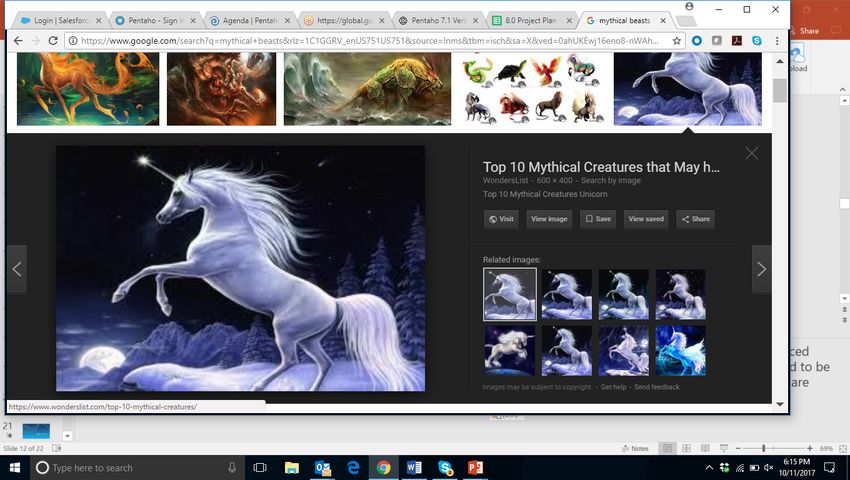Image resolution: width=850 pixels, height=480 pixels.
Task: Switch to the Login | Salesforce tab
Action: (x=60, y=21)
